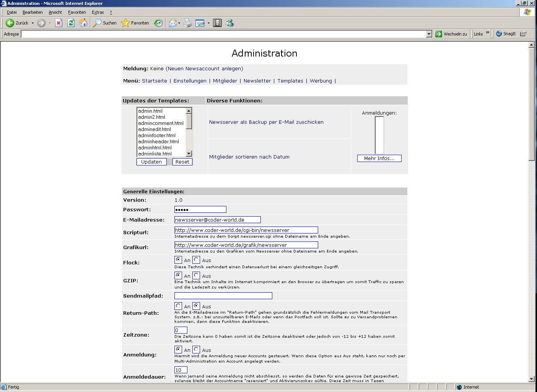Click the Zeitzone input field

[181, 330]
